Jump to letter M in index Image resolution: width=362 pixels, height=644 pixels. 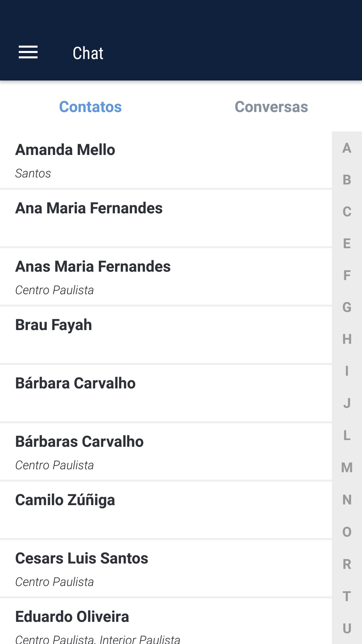click(x=347, y=468)
